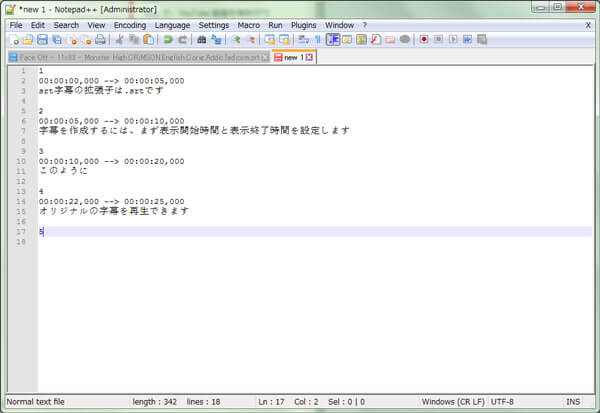
Task: Click the text line 'srt字幕の拡張子は.srtです'
Action: coord(101,91)
